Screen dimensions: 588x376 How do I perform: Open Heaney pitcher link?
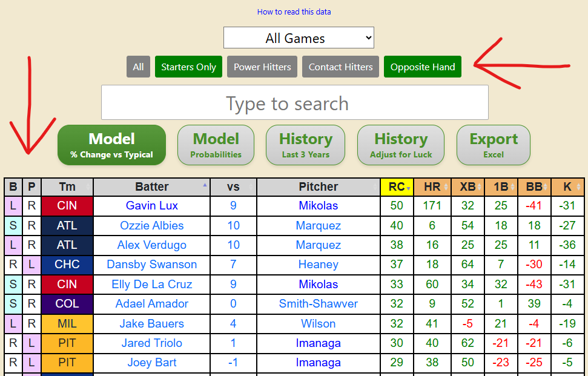[x=319, y=265]
